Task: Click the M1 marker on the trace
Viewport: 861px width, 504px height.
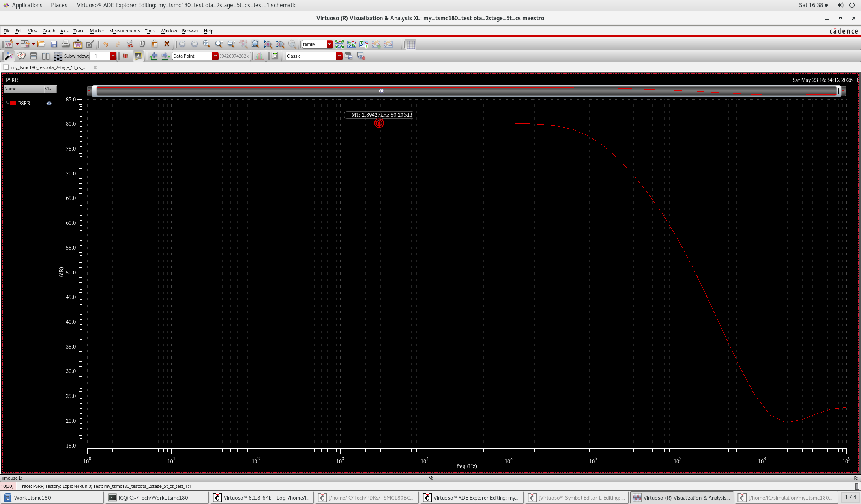Action: (379, 123)
